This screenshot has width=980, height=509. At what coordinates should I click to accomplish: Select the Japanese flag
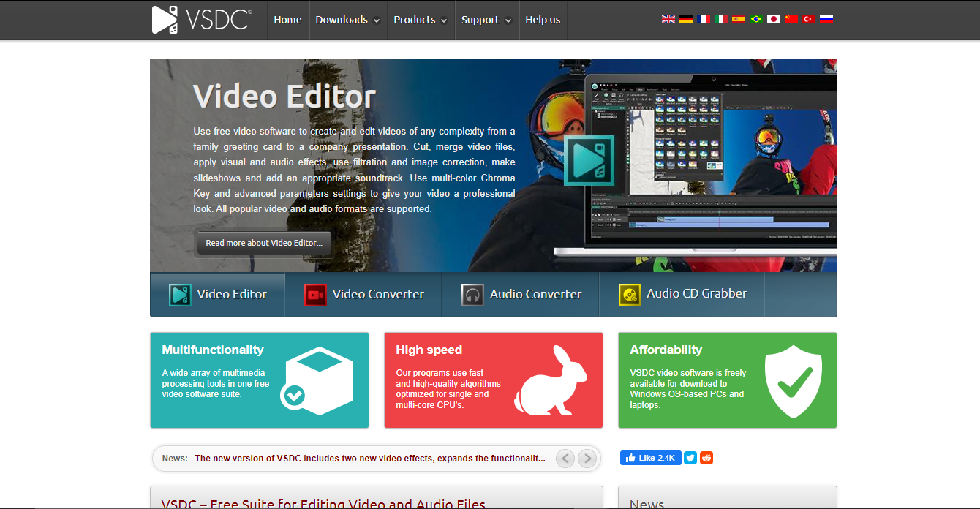click(x=774, y=19)
